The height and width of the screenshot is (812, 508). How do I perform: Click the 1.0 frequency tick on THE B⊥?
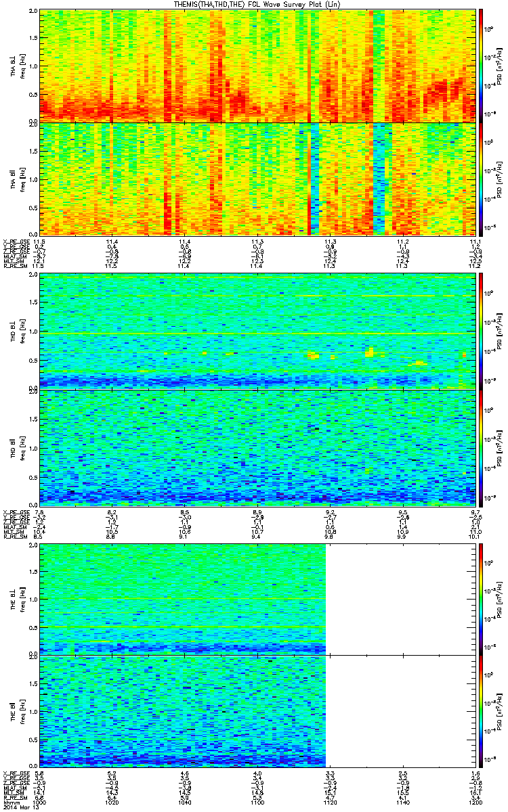[x=33, y=600]
